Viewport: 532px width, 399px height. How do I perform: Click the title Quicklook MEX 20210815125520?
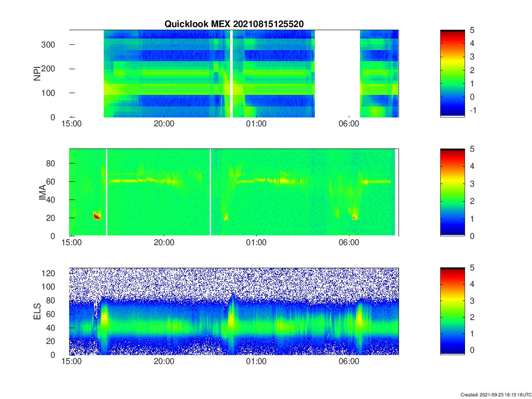click(x=234, y=24)
